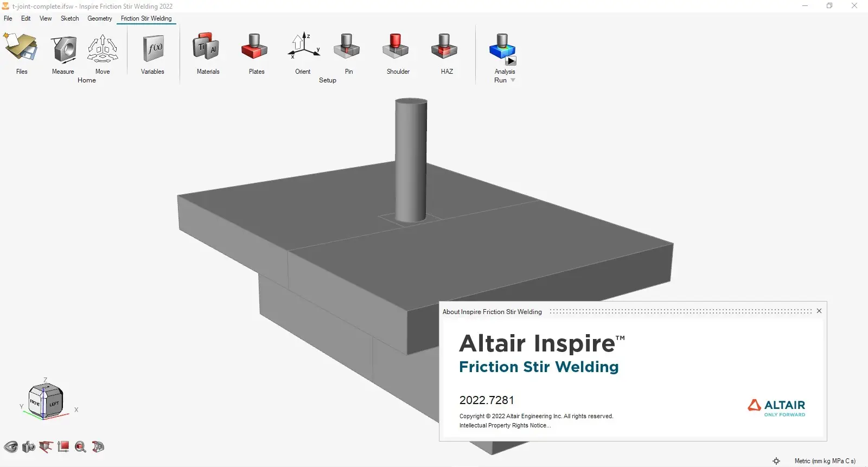Screen dimensions: 868x467
Task: Click the section cut view icon
Action: point(46,447)
